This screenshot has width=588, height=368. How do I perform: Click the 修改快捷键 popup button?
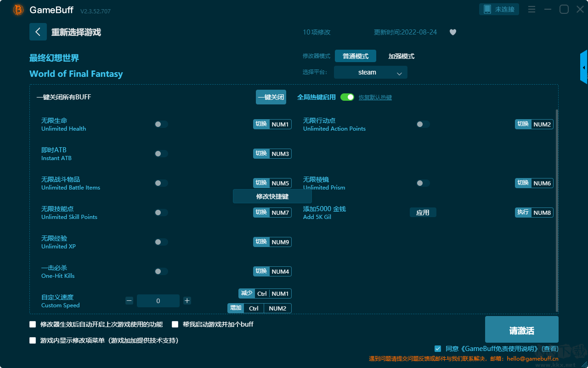click(272, 196)
